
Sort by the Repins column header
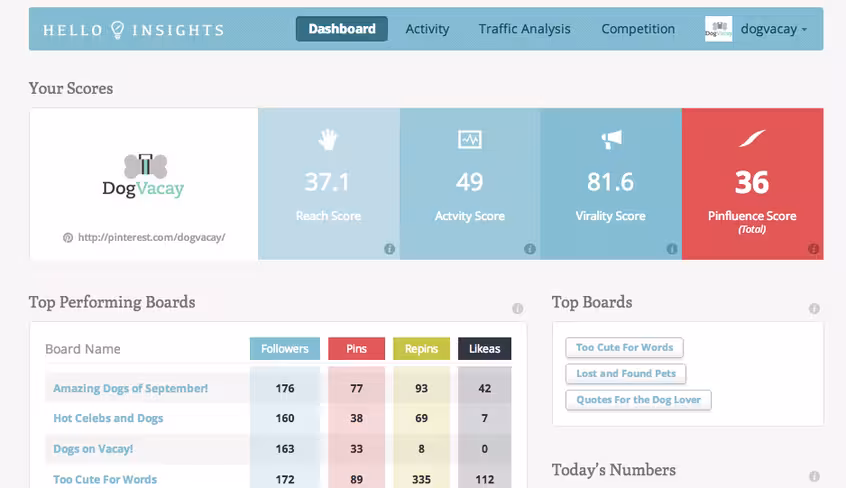point(421,349)
